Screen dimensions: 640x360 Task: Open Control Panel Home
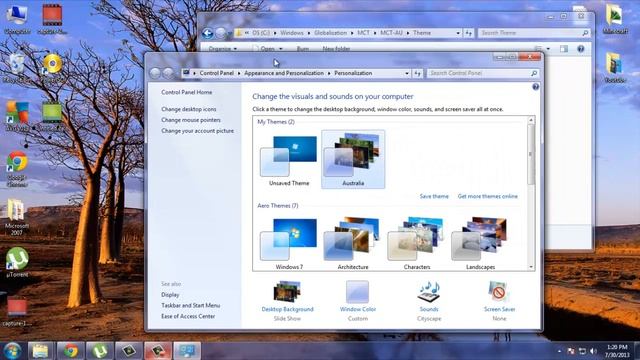click(x=187, y=92)
